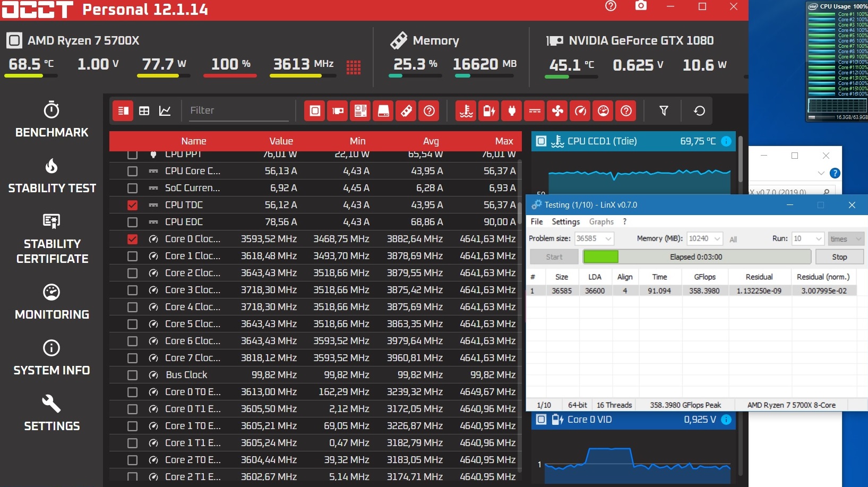This screenshot has width=868, height=487.
Task: Open the Monitoring section
Action: [x=52, y=302]
